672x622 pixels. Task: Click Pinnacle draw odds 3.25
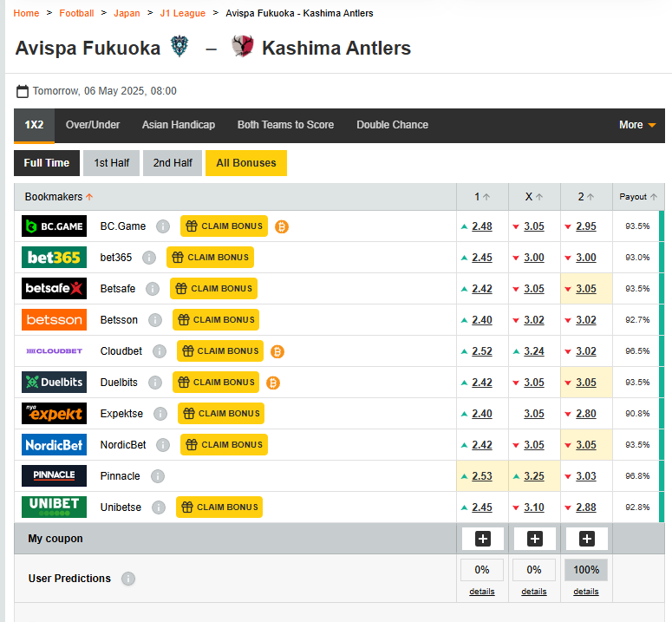pyautogui.click(x=534, y=476)
